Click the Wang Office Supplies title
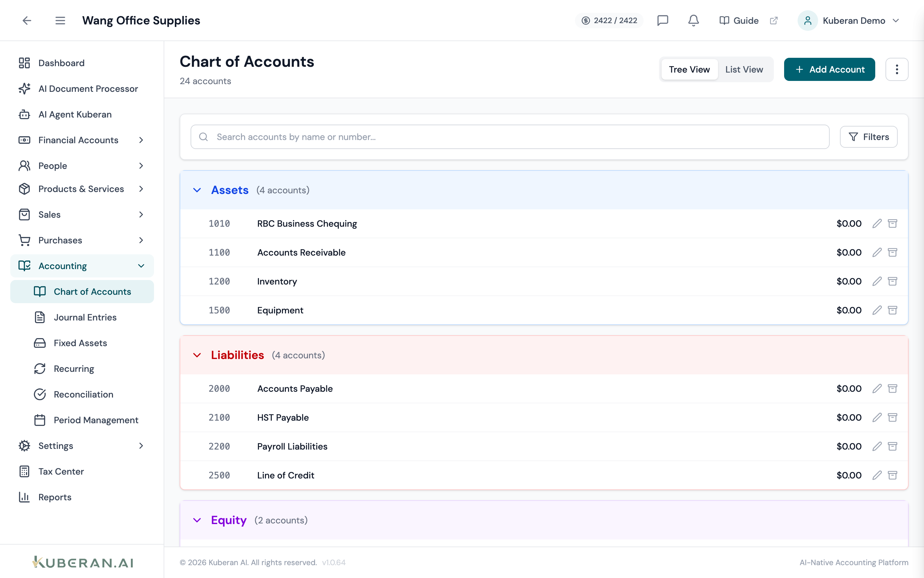 (141, 20)
